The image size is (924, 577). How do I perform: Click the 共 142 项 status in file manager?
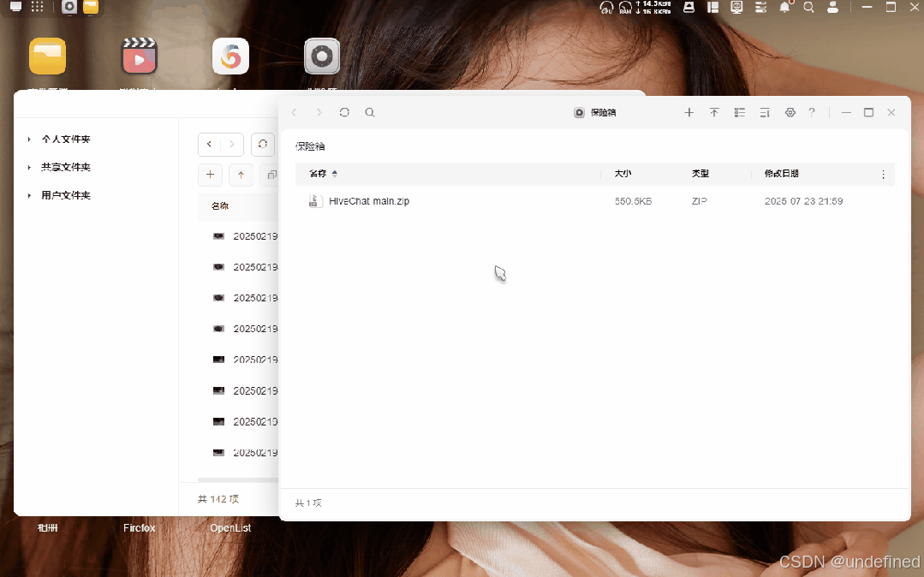(218, 498)
